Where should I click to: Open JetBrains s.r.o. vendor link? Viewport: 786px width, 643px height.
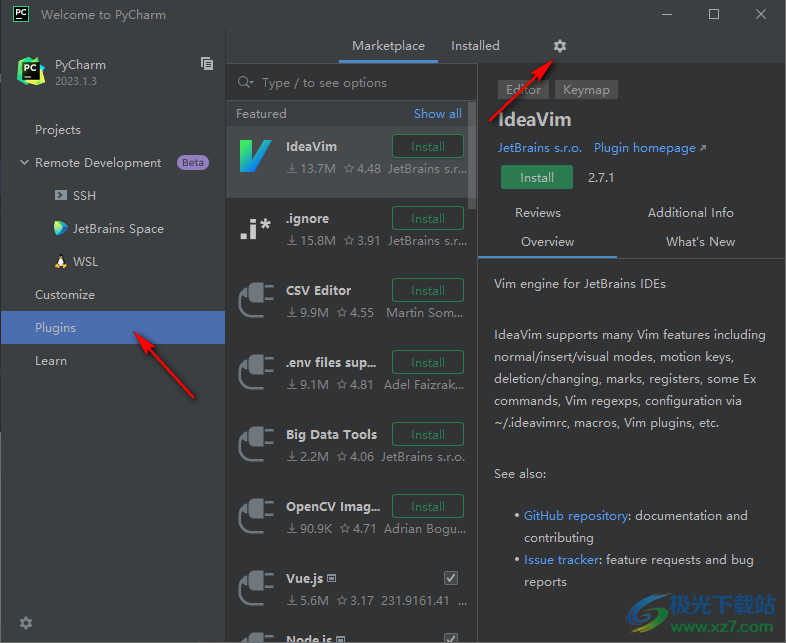[x=539, y=148]
